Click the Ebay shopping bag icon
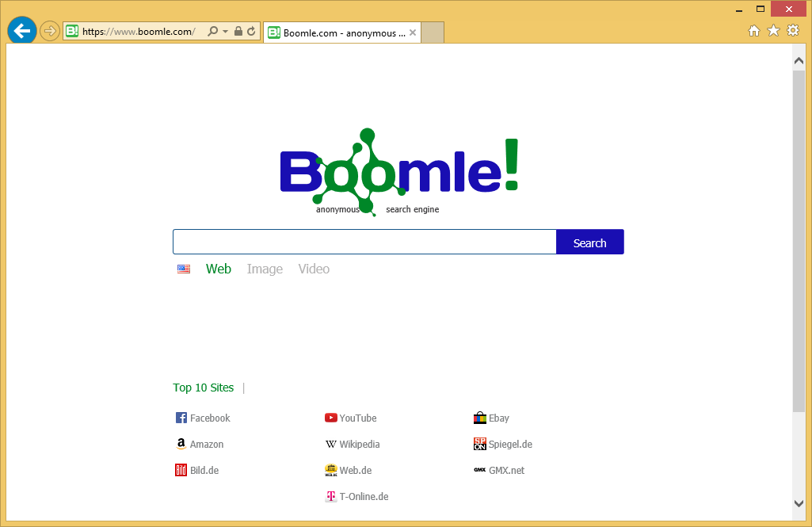This screenshot has width=812, height=527. (479, 418)
